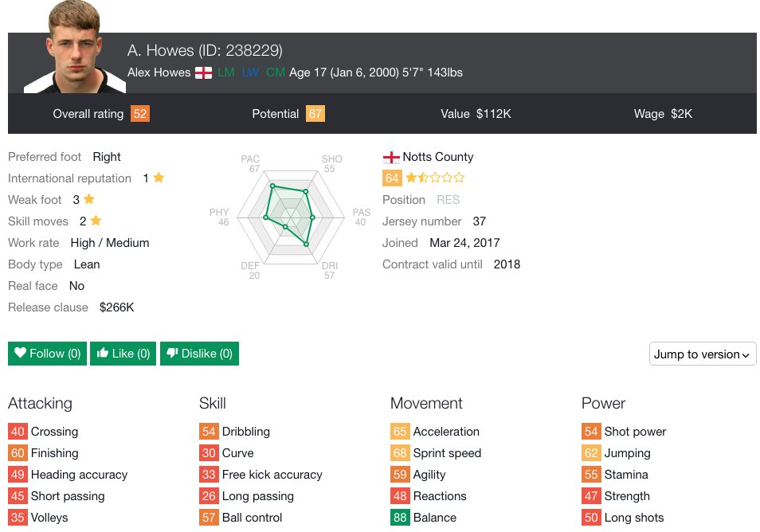Click the England flag beside Alex Howes

click(204, 72)
